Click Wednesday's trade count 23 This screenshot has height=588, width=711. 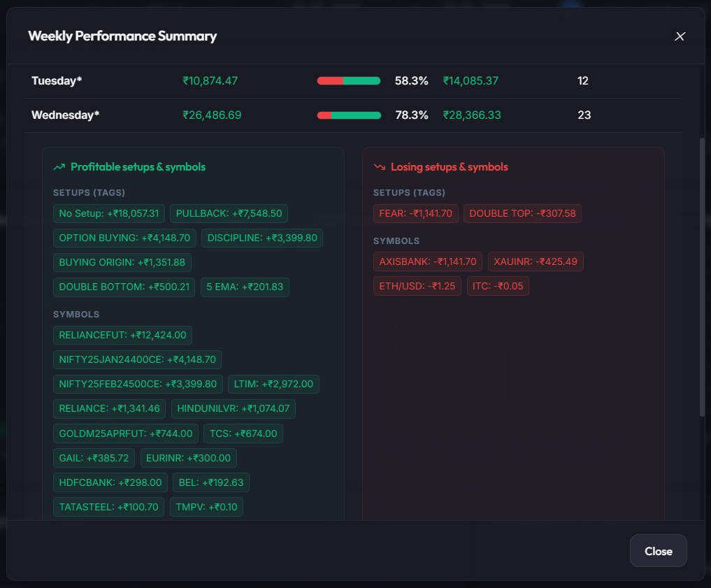pos(584,115)
